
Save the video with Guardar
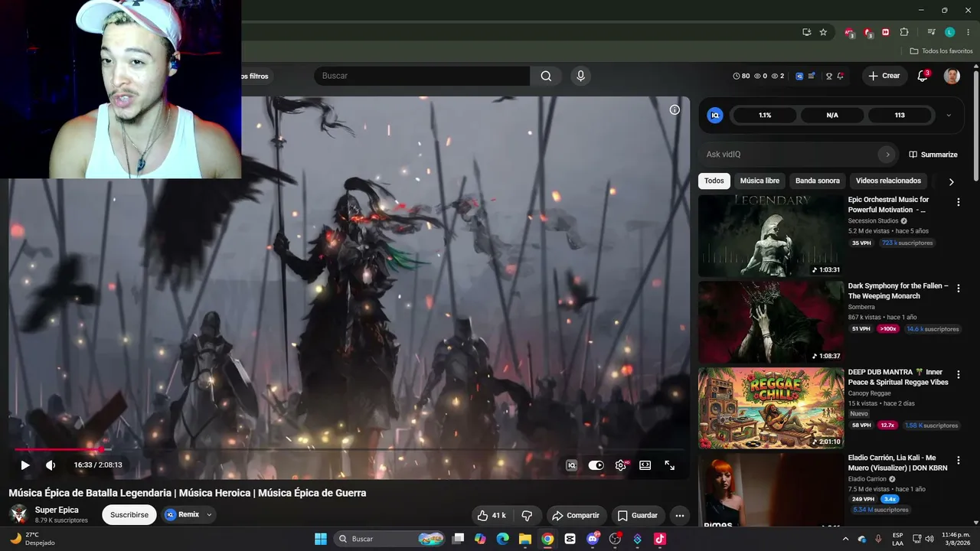coord(638,516)
